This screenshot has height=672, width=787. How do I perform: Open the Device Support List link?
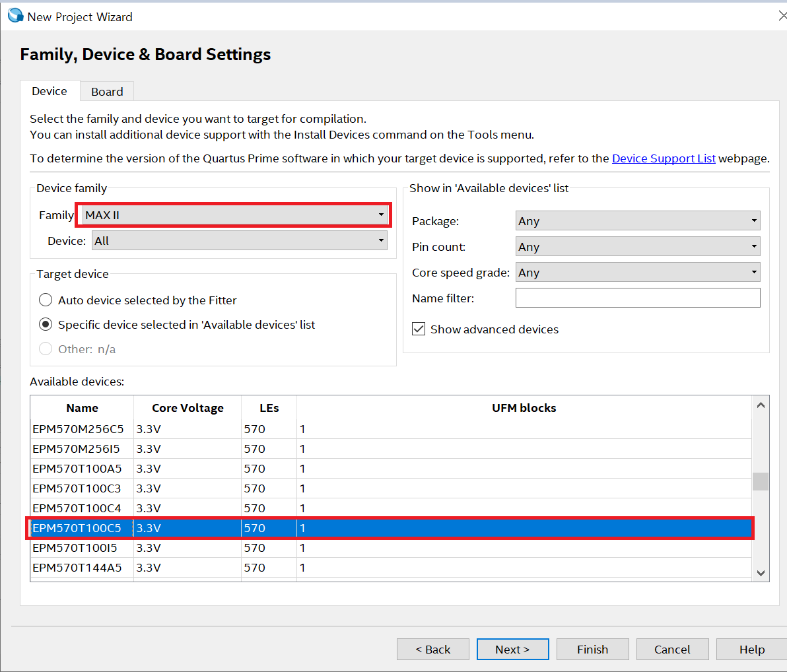[x=664, y=158]
